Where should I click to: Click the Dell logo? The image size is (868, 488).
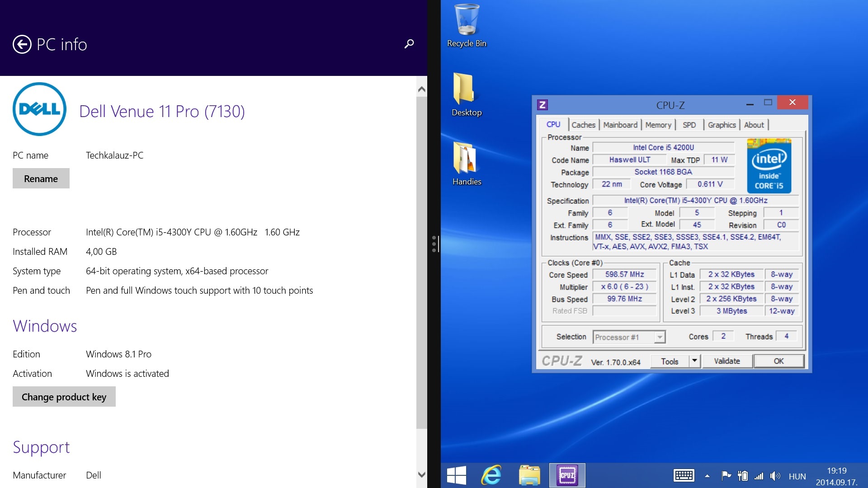40,109
